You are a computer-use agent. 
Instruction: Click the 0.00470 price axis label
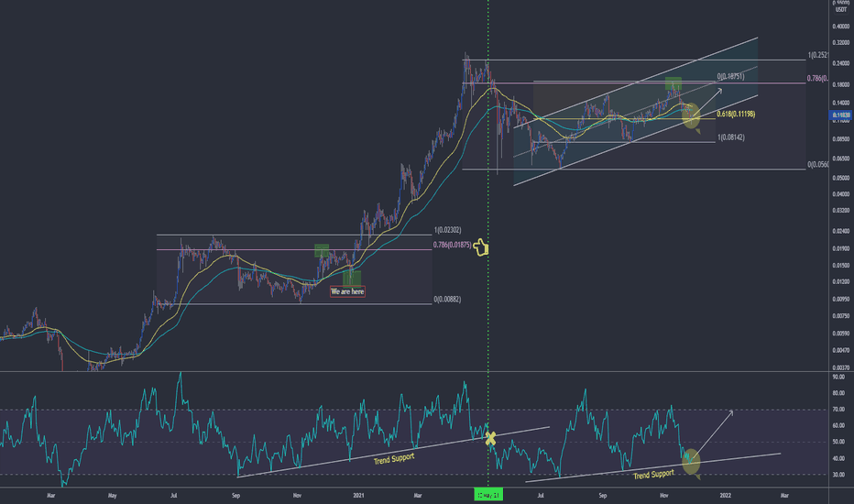click(841, 350)
